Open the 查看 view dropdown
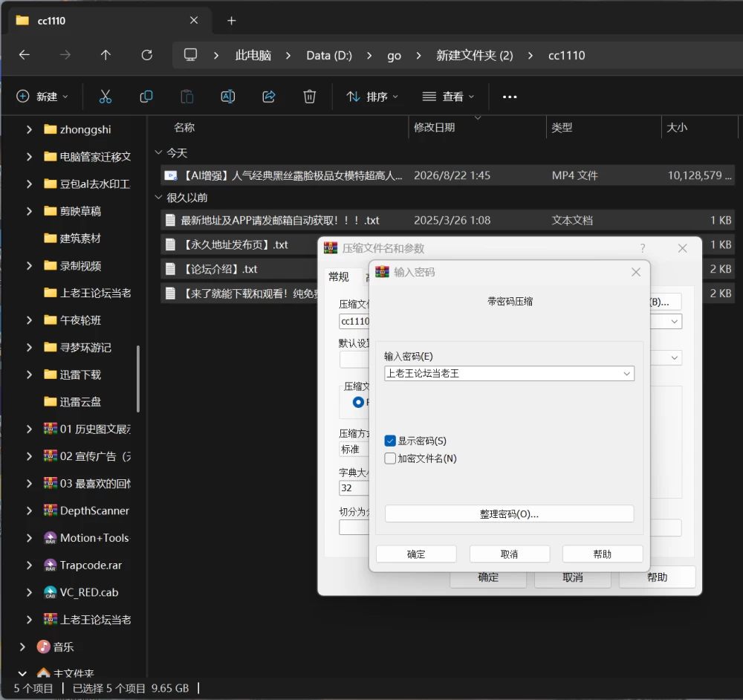The image size is (743, 700). pos(448,97)
